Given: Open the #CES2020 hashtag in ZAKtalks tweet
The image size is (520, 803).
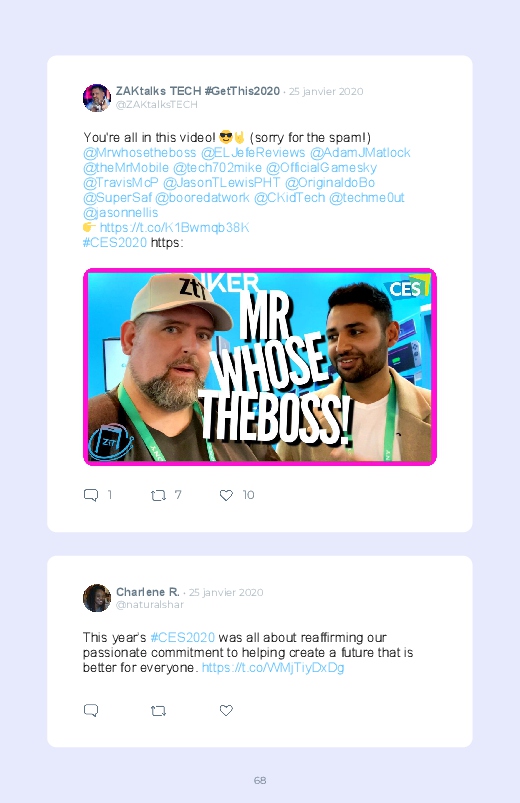Looking at the screenshot, I should point(115,242).
